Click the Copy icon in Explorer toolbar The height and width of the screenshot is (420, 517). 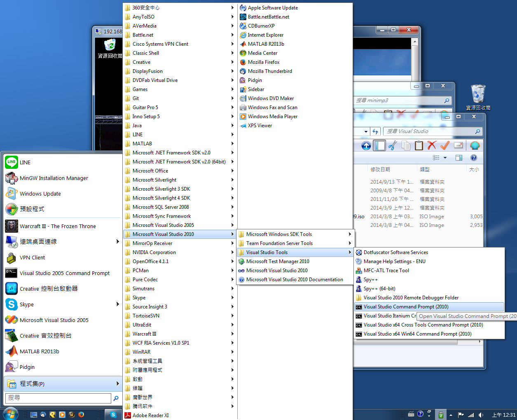[x=406, y=145]
